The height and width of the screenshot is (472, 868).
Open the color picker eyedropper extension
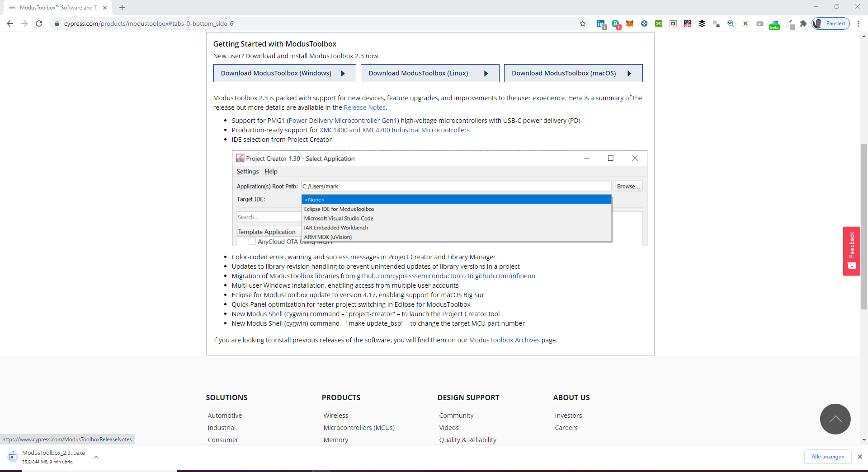point(790,24)
